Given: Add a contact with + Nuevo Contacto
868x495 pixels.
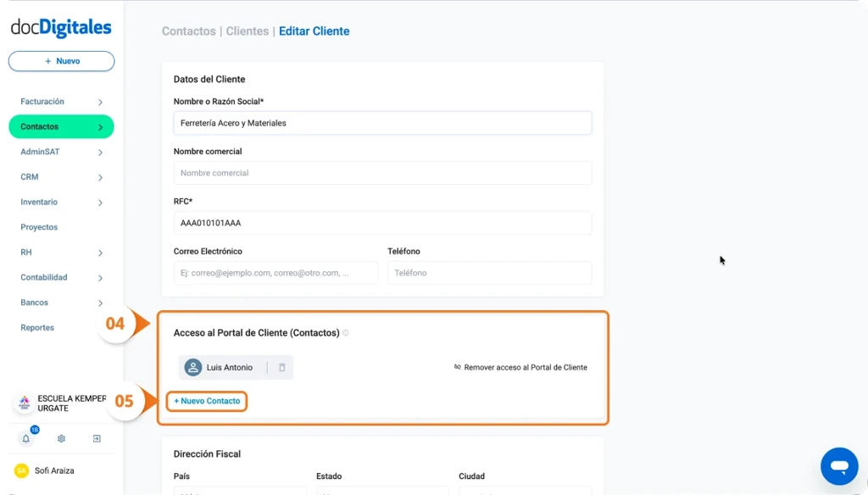Looking at the screenshot, I should tap(207, 403).
